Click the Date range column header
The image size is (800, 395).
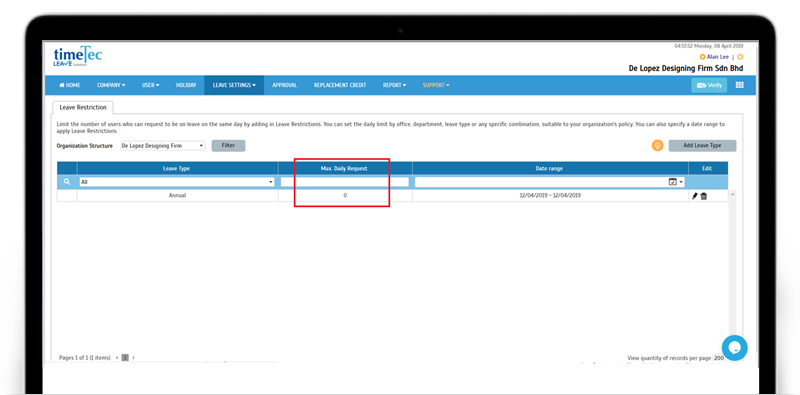pyautogui.click(x=549, y=168)
